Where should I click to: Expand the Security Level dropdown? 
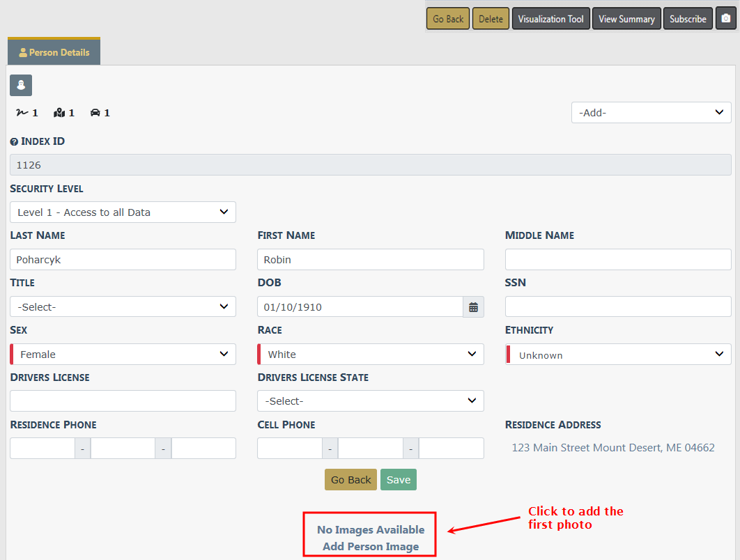(x=123, y=212)
